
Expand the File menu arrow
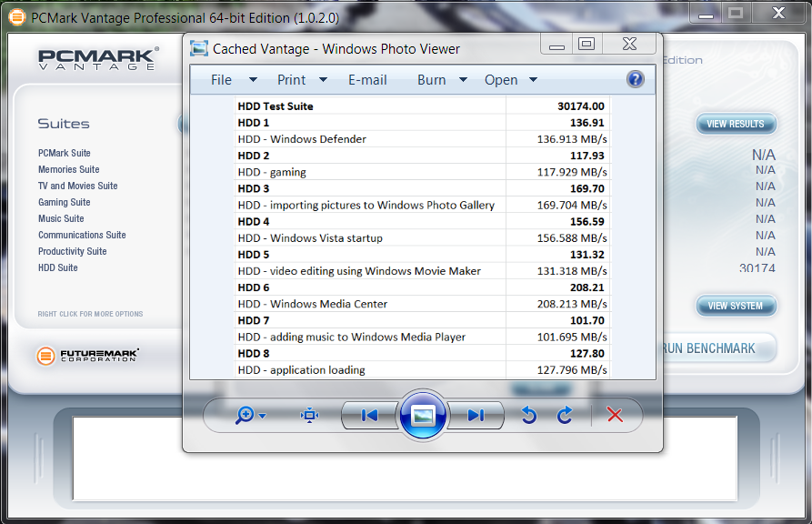point(253,80)
